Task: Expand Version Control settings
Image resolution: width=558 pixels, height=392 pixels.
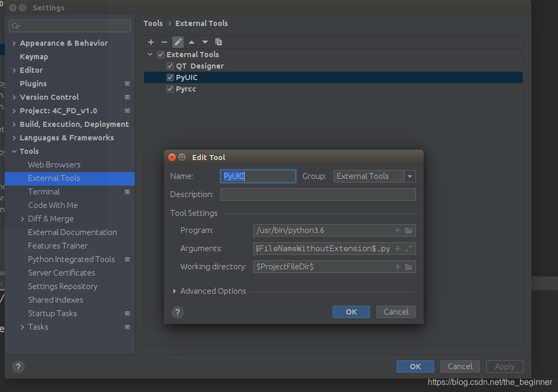Action: (14, 97)
